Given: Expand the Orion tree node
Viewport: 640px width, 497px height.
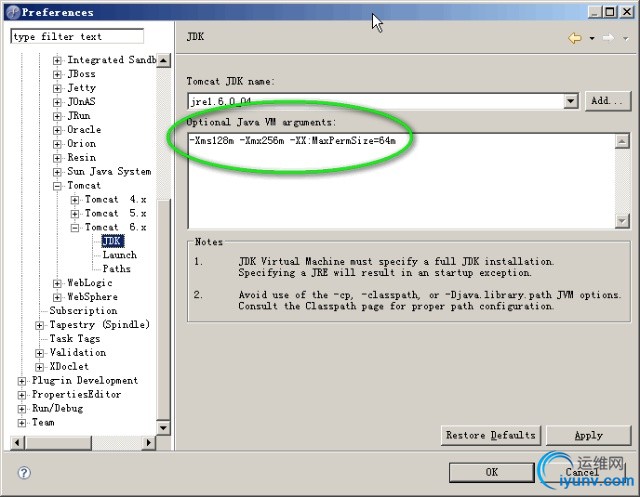Looking at the screenshot, I should tap(57, 144).
